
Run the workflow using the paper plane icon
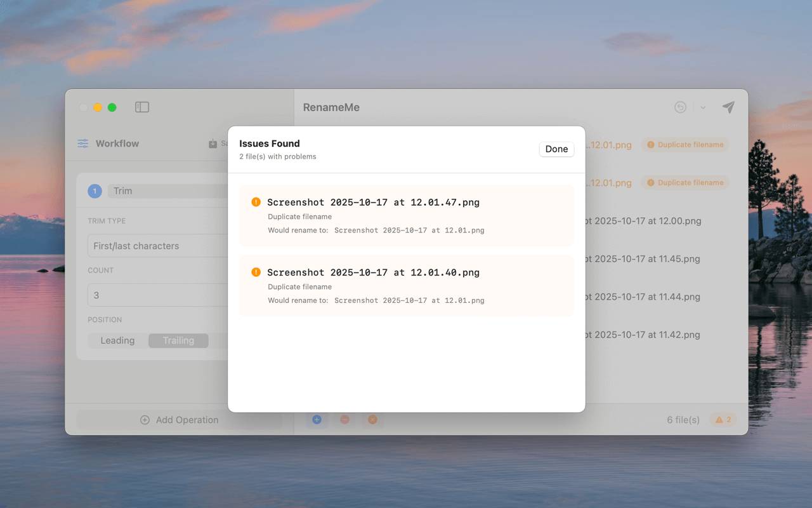pyautogui.click(x=728, y=107)
